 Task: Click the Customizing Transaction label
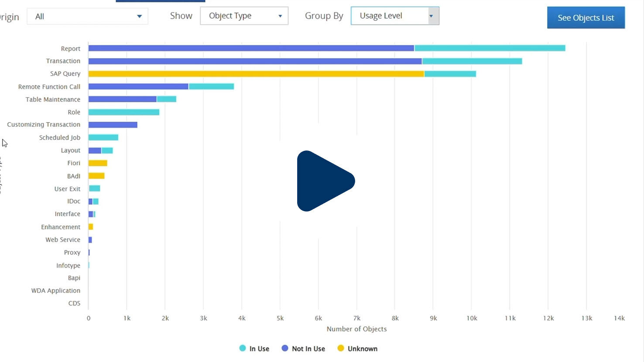click(x=44, y=125)
